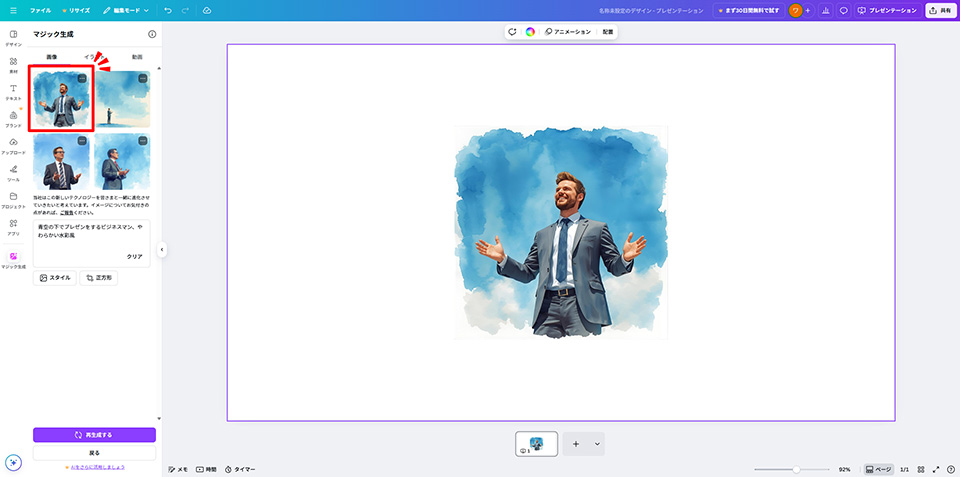
Task: Open the hamburger main menu
Action: click(13, 10)
